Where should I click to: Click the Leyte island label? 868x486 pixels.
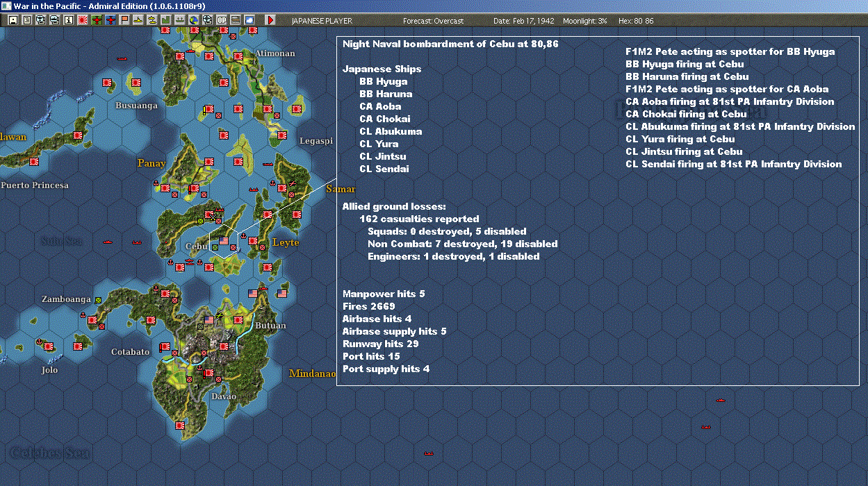click(x=286, y=242)
